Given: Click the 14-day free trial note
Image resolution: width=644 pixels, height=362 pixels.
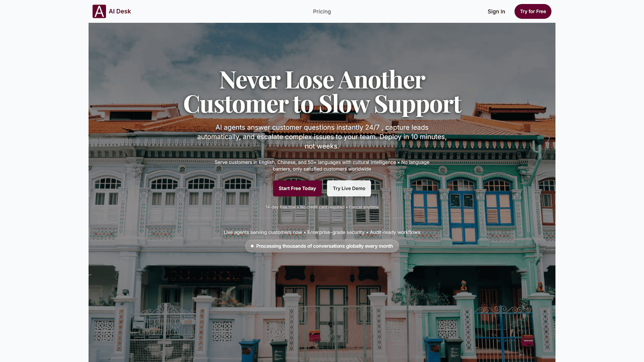Looking at the screenshot, I should (281, 207).
